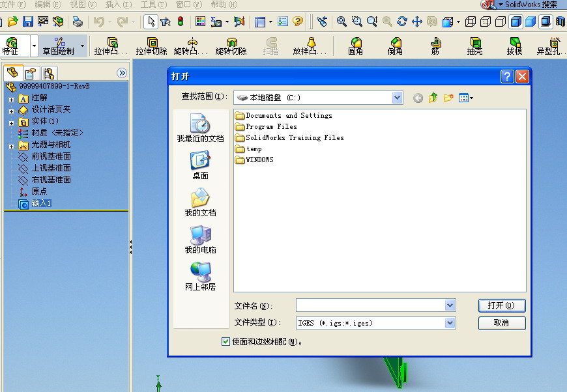Screen dimensions: 567x392
Task: Open the 工具 menu
Action: (x=154, y=5)
